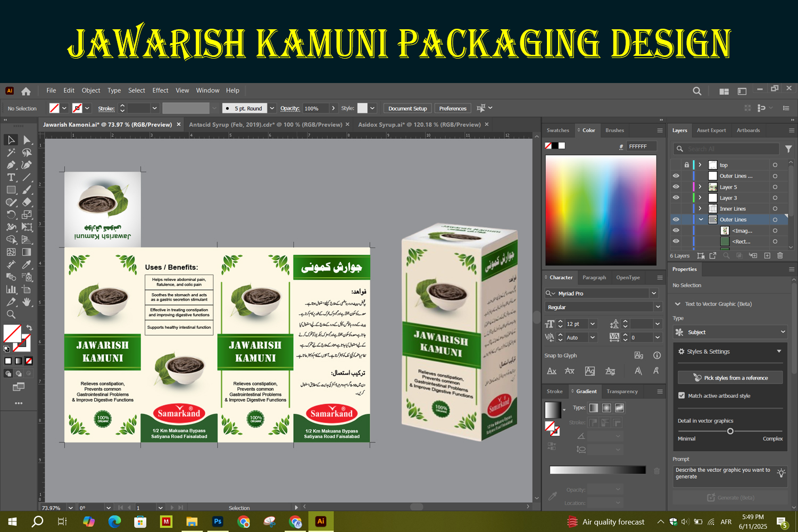Click the hex color FFFFFF field
Viewport: 798px width, 532px height.
pos(641,146)
